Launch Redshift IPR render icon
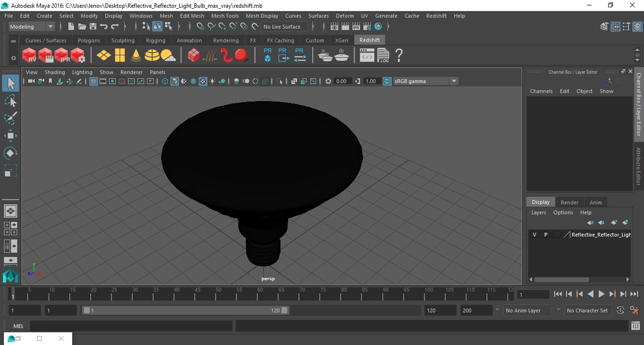This screenshot has height=345, width=644. [x=61, y=55]
